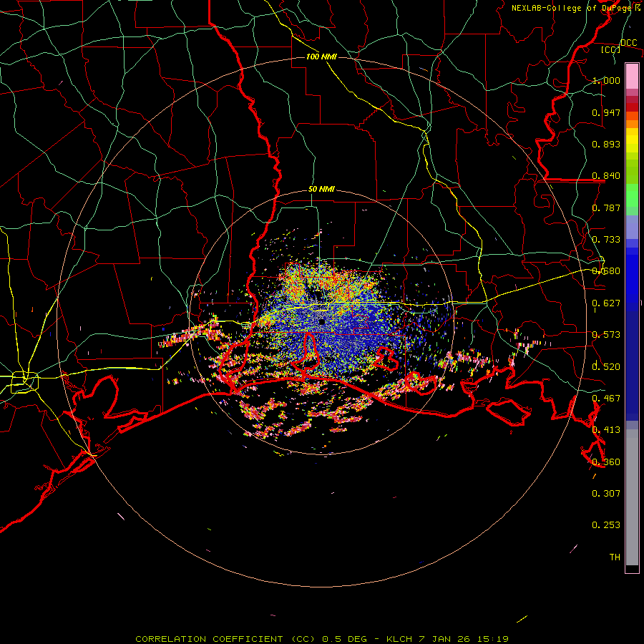Click the 0.840 color scale value
Viewport: 644px width, 644px height.
(606, 176)
